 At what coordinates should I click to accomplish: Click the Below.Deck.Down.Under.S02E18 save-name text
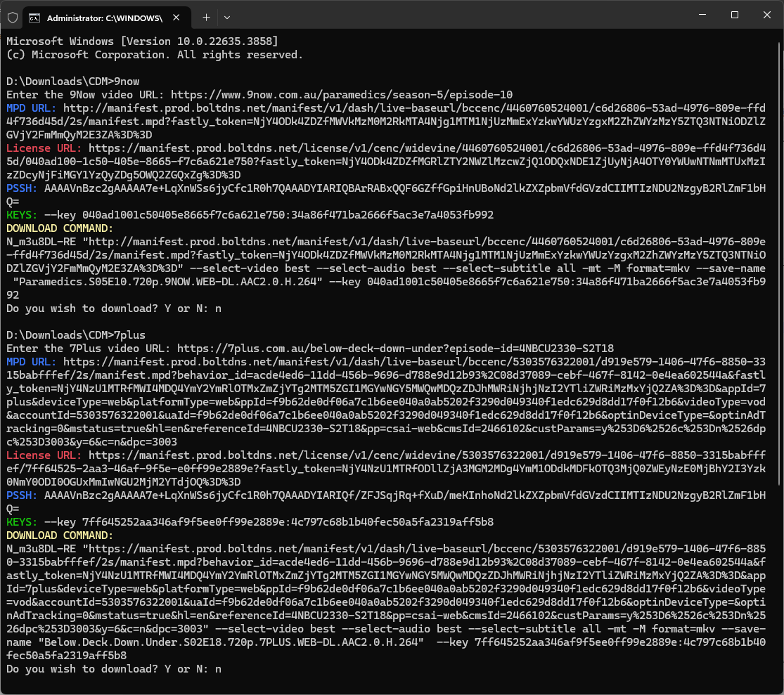(231, 642)
